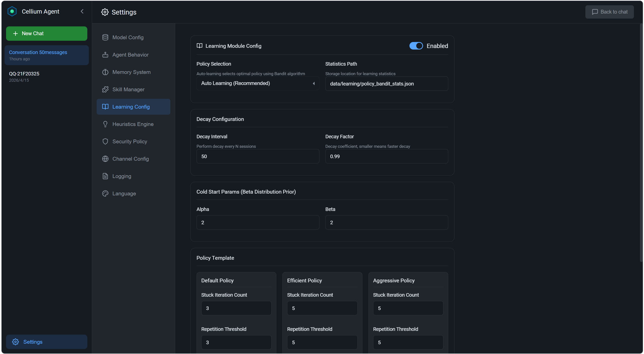644x354 pixels.
Task: Click the Model Config database icon
Action: tap(105, 37)
